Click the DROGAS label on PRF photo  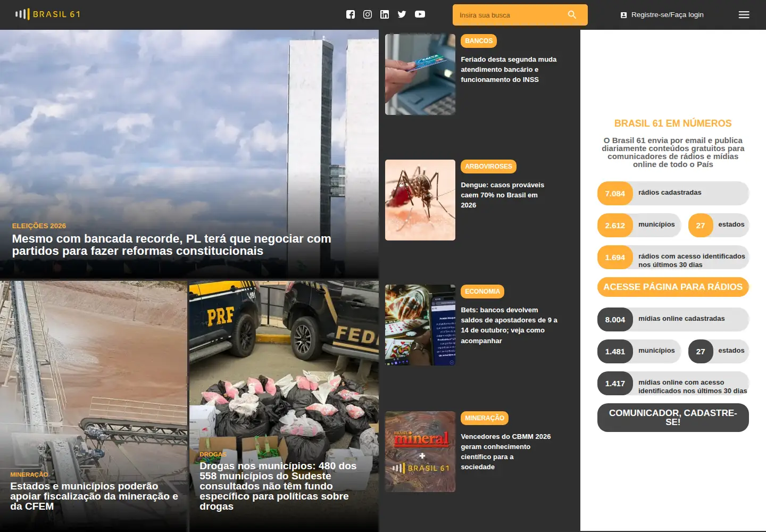pyautogui.click(x=213, y=454)
